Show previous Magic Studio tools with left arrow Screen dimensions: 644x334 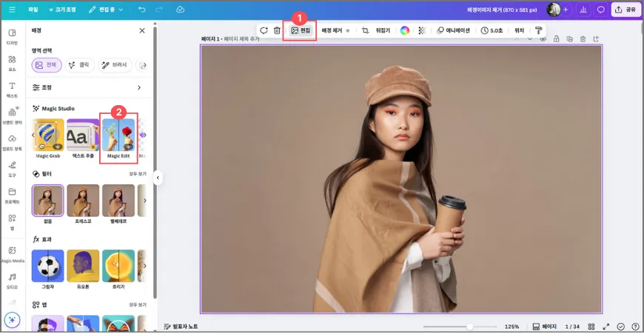pyautogui.click(x=33, y=135)
